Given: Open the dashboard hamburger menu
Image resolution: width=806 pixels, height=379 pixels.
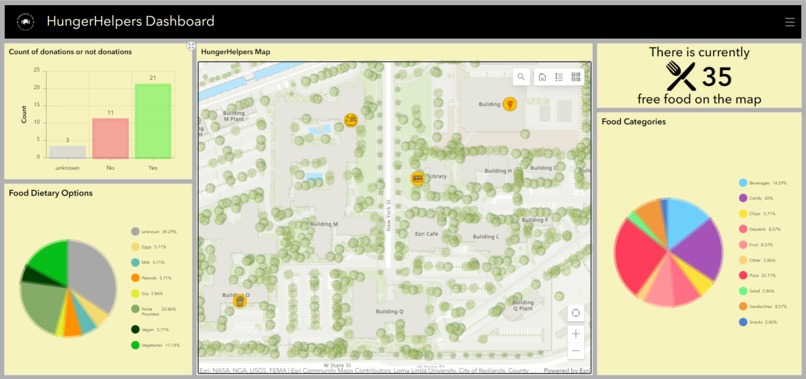Looking at the screenshot, I should click(x=790, y=22).
